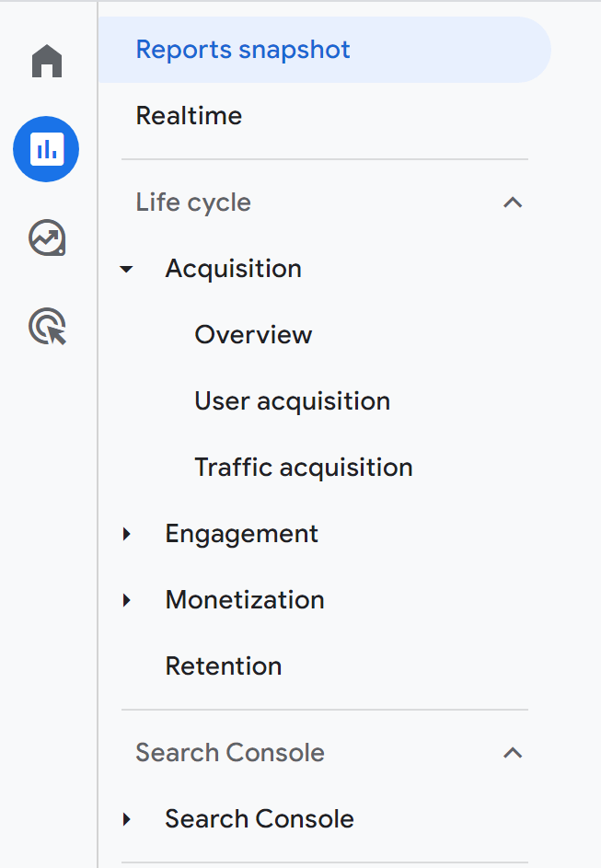
Task: Open Traffic acquisition report
Action: (303, 468)
